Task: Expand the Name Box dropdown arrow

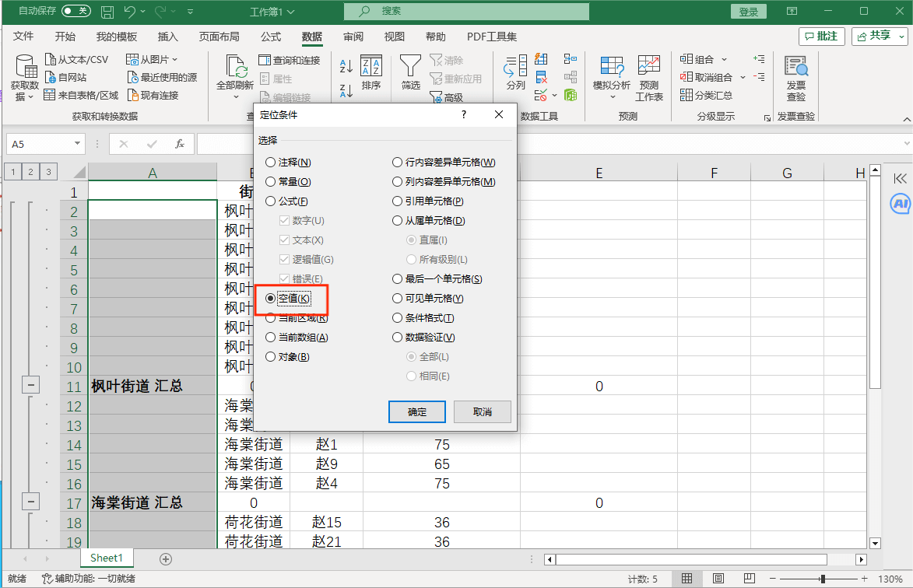Action: [77, 144]
